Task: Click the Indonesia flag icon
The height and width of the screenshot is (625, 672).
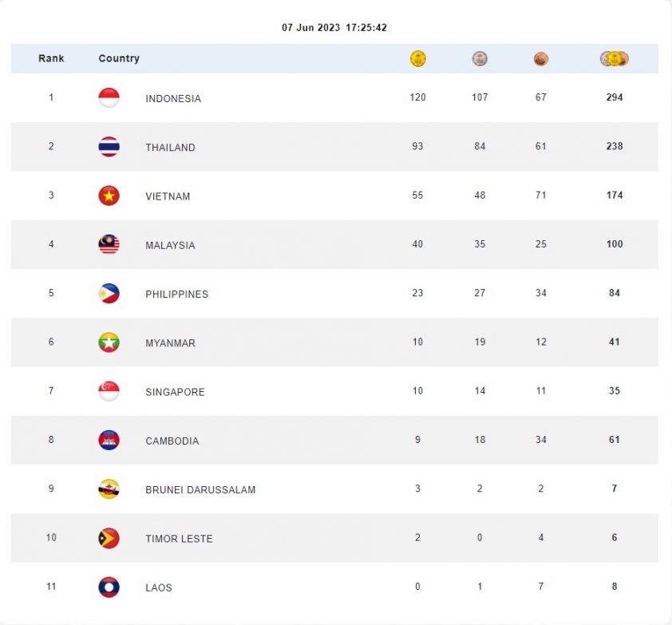Action: coord(109,97)
